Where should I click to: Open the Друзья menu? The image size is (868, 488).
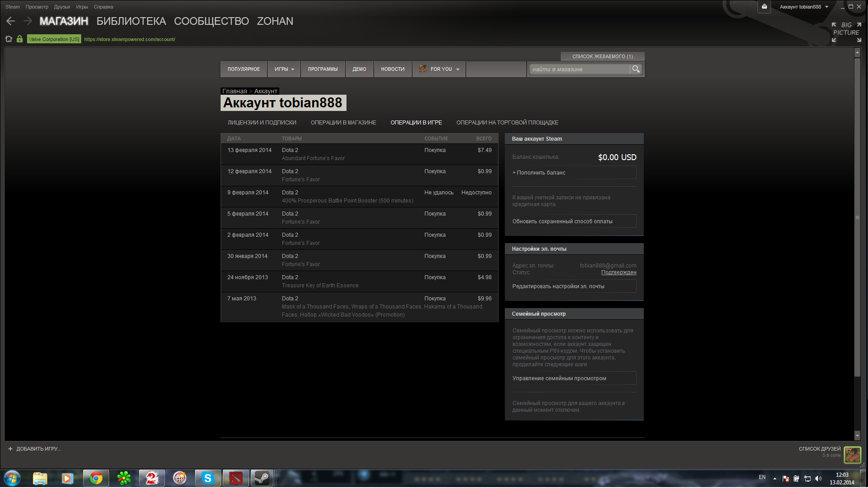coord(62,7)
